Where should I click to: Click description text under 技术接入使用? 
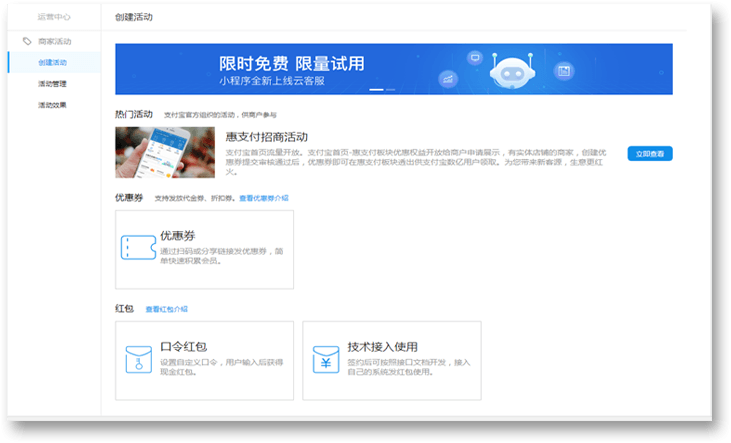coord(409,367)
